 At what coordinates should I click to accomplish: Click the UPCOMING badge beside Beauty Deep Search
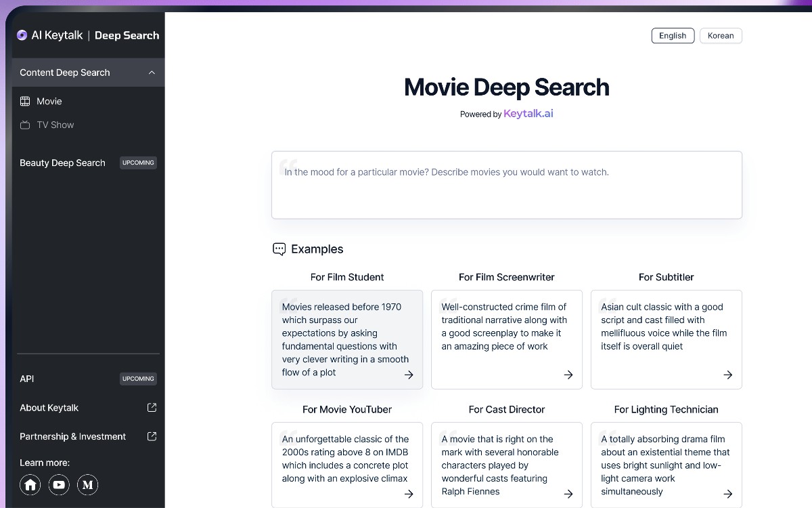tap(138, 163)
